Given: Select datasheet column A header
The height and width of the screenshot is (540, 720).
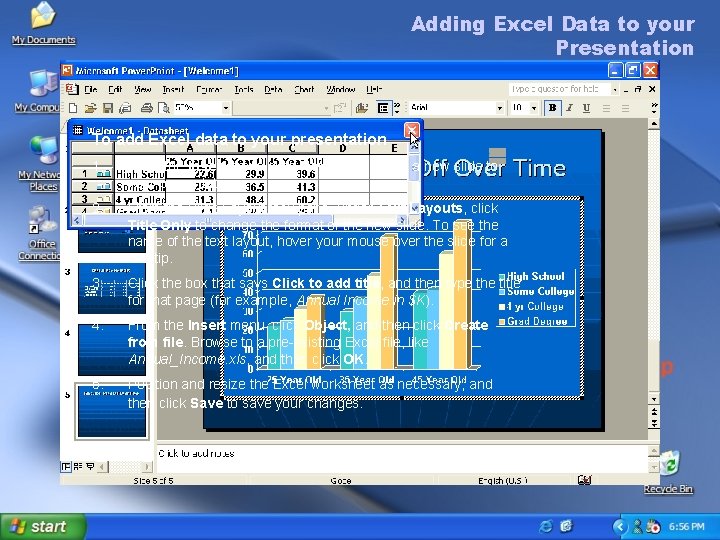Looking at the screenshot, I should pyautogui.click(x=190, y=148).
